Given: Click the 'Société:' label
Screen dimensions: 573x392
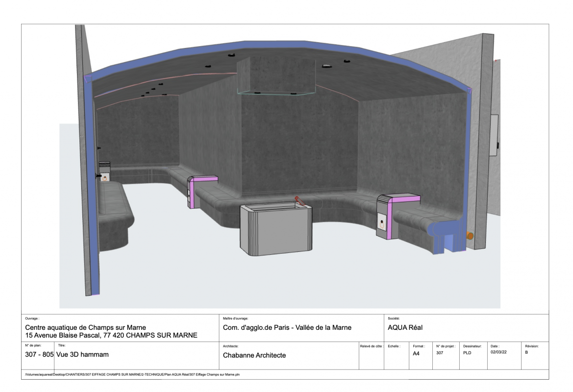Looking at the screenshot, I should (394, 318).
